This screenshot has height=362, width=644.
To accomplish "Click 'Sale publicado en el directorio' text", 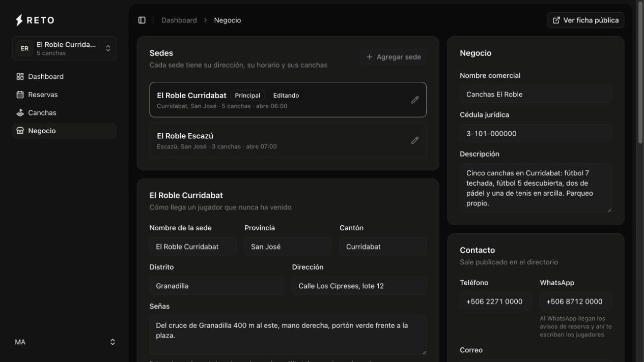I will (509, 262).
